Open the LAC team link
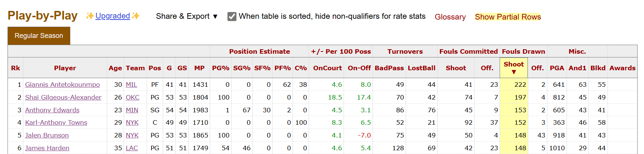Screen dimensions: 644x154 click(132, 148)
